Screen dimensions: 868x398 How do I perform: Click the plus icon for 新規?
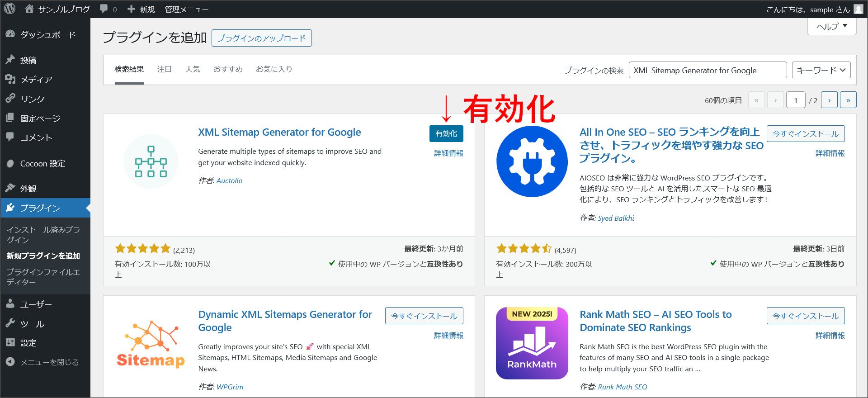131,9
